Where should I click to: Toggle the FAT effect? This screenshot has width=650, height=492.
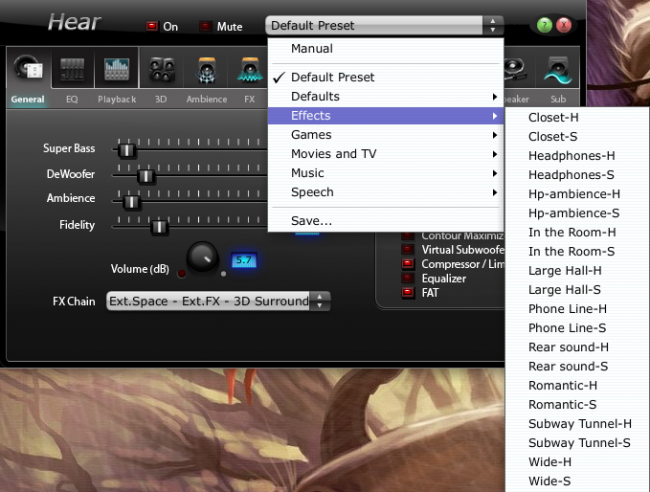pos(408,293)
